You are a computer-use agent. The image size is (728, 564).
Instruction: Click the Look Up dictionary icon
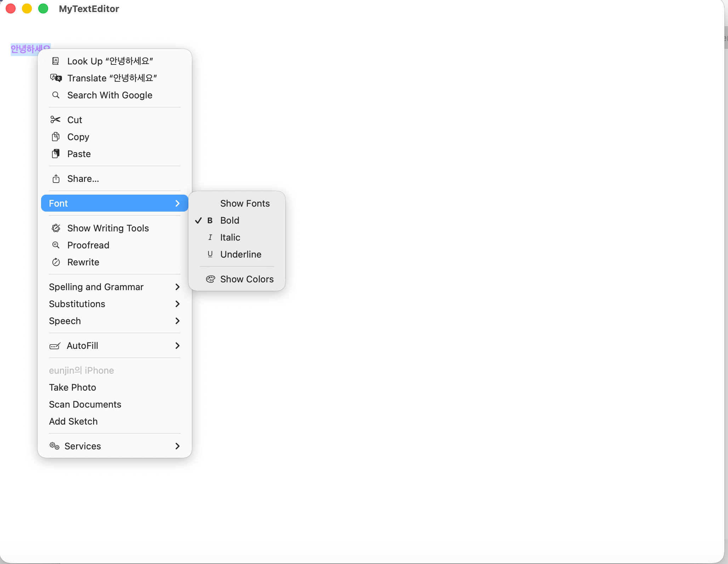(56, 61)
